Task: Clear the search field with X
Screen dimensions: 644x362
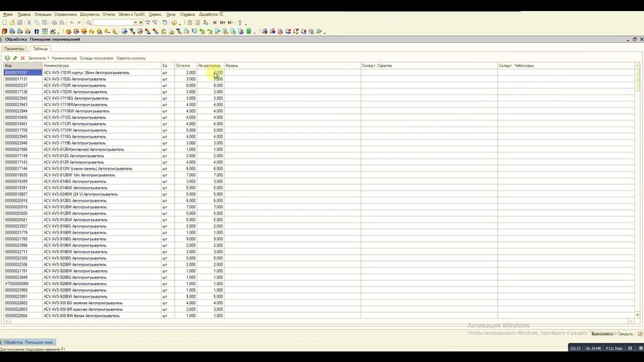Action: point(141,23)
